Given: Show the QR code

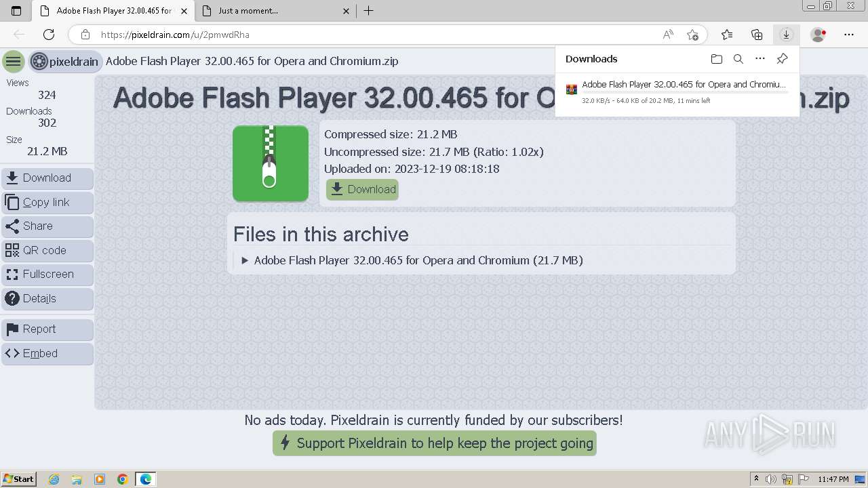Looking at the screenshot, I should (x=47, y=250).
